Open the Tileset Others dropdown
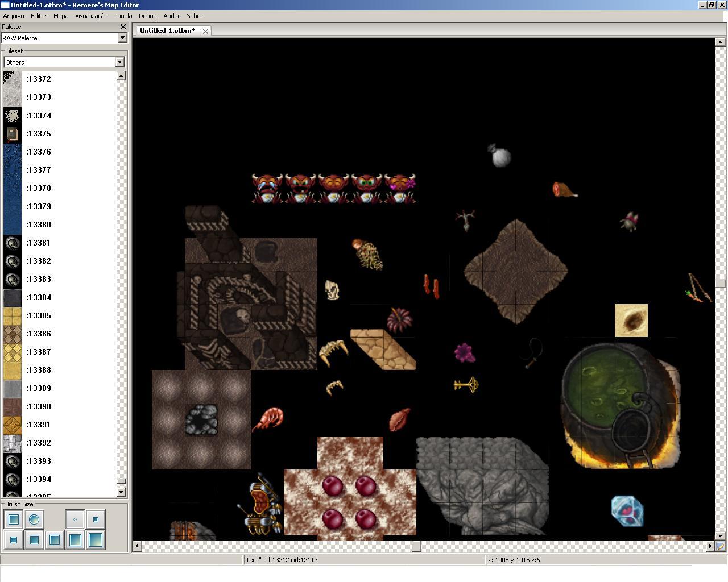This screenshot has height=582, width=728. pos(119,62)
